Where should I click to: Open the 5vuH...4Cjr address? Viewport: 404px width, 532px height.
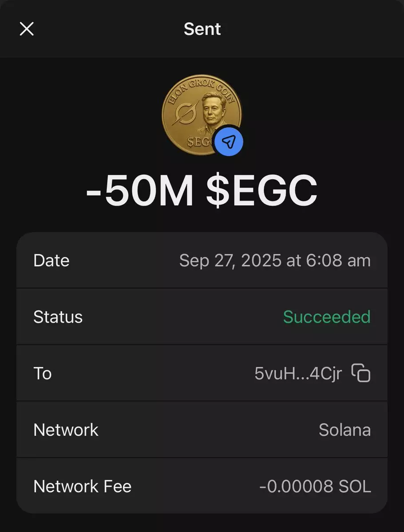coord(298,373)
